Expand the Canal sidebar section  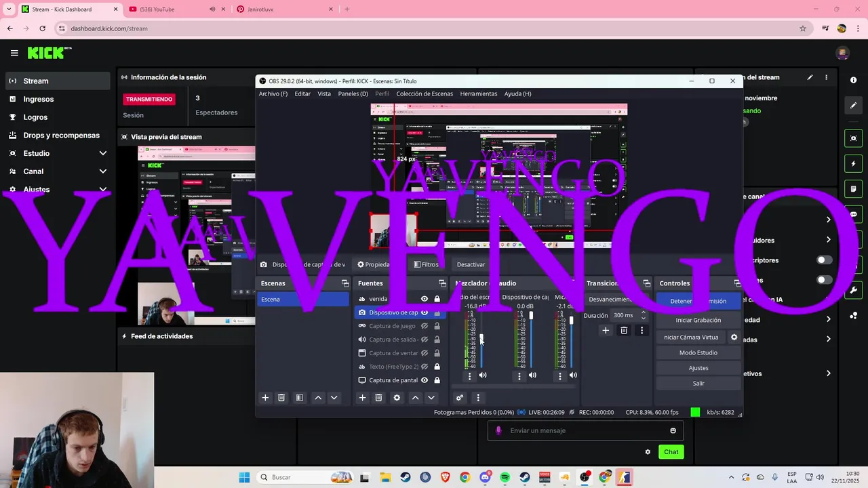103,171
